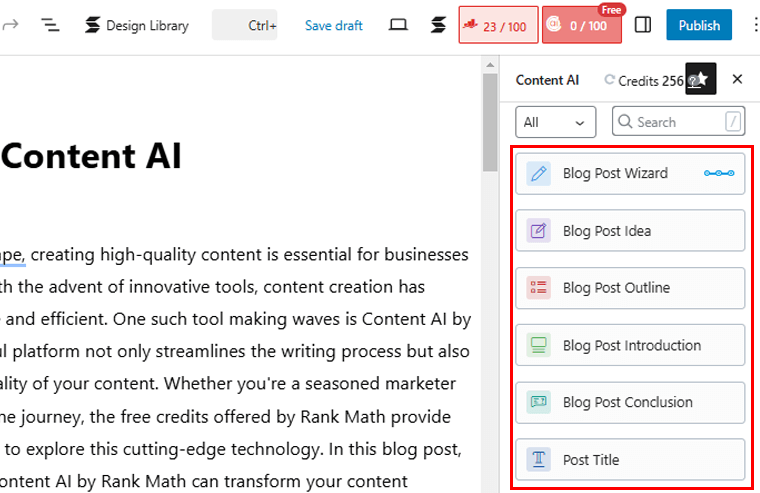Open the laptop preview icon
The width and height of the screenshot is (760, 493).
[398, 25]
